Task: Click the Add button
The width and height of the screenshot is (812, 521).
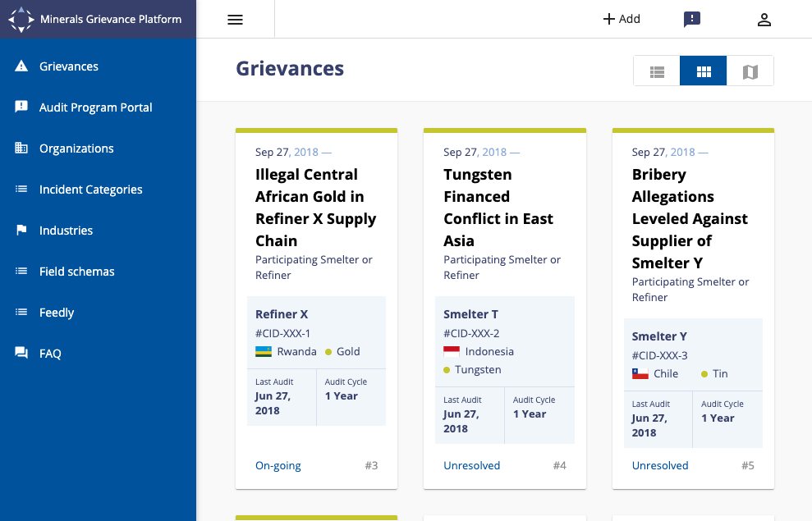Action: click(622, 20)
